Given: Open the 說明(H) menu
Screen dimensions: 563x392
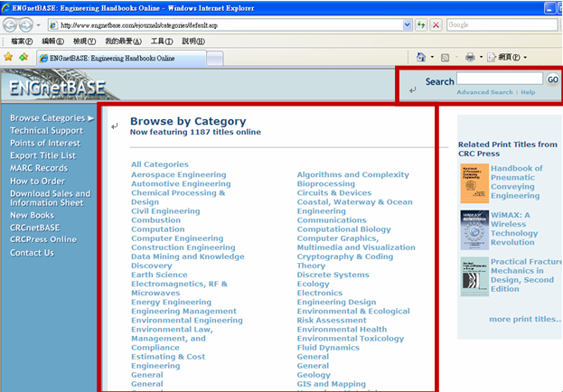Looking at the screenshot, I should (193, 42).
